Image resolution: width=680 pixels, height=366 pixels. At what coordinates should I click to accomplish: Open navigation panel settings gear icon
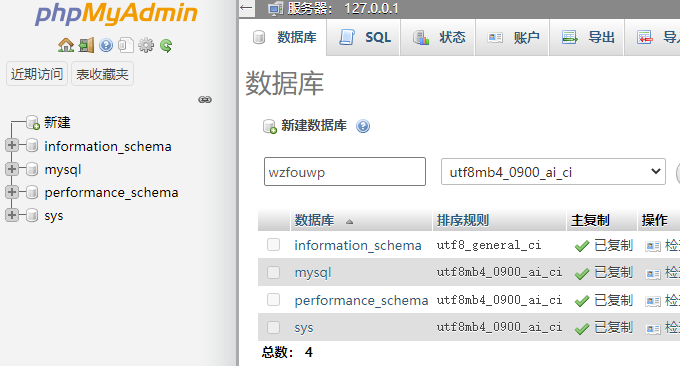coord(146,45)
